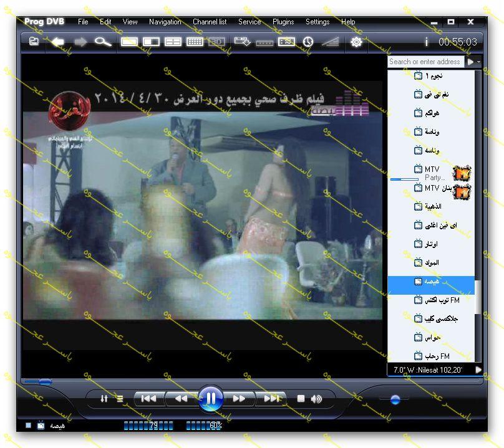Screen dimensions: 504x448
Task: Open settings with the gear icon
Action: pyautogui.click(x=356, y=42)
